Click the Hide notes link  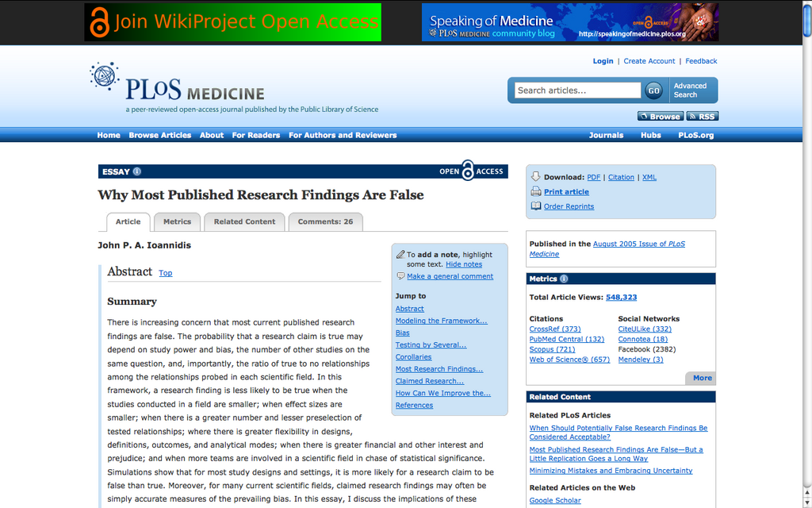(x=463, y=264)
